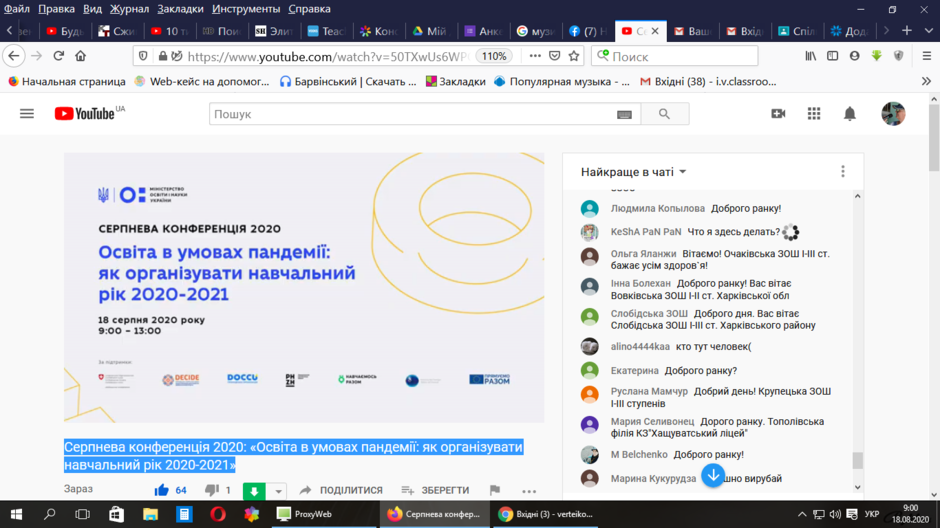Screen dimensions: 940x528
Task: Bookmark this page with the star icon
Action: [574, 56]
